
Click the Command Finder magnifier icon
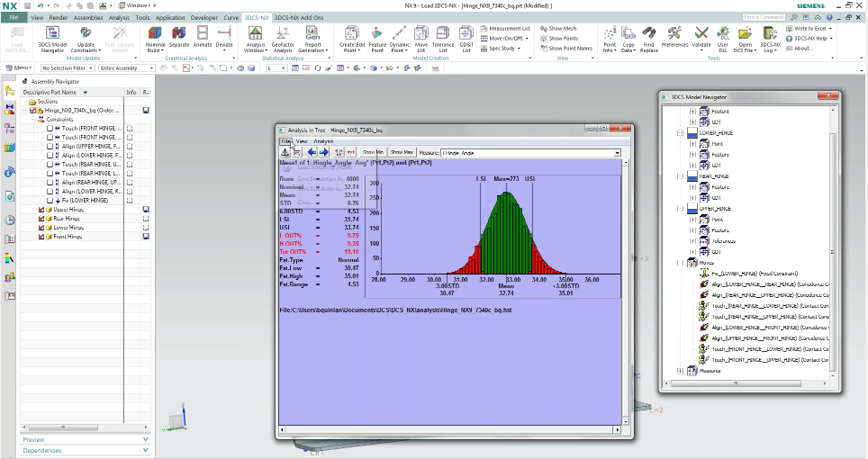coord(794,18)
